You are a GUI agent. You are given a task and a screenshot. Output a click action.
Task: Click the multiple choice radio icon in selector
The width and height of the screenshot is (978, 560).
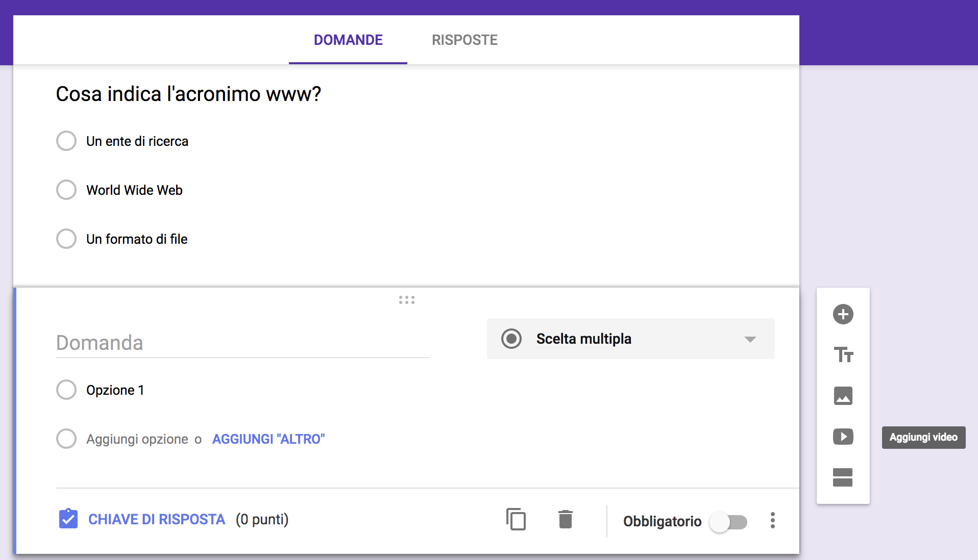pyautogui.click(x=511, y=339)
